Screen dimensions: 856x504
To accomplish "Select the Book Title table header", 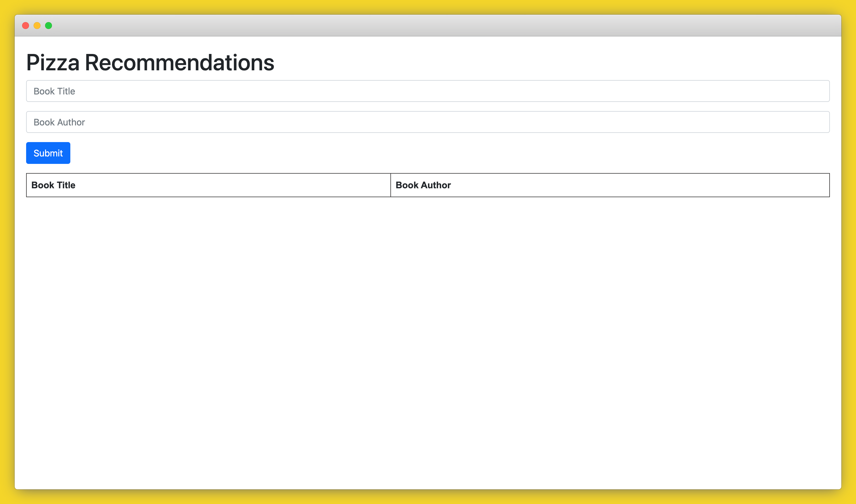I will tap(53, 185).
